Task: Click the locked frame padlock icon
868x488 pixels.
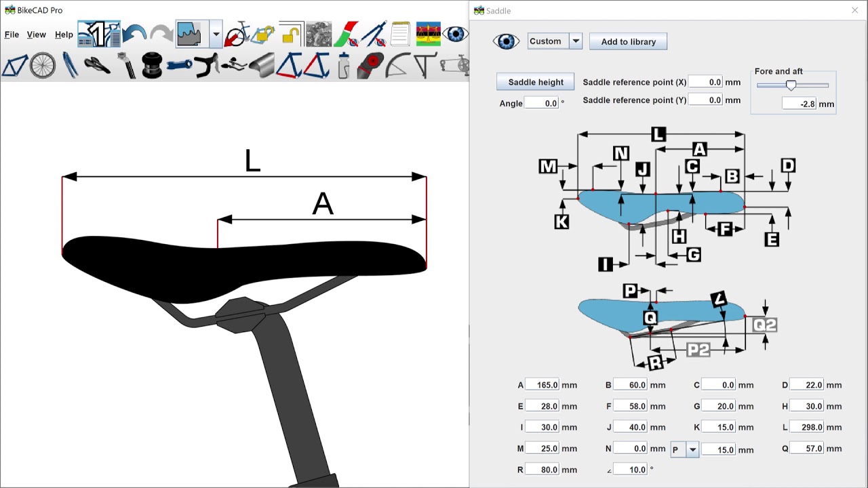Action: (263, 34)
